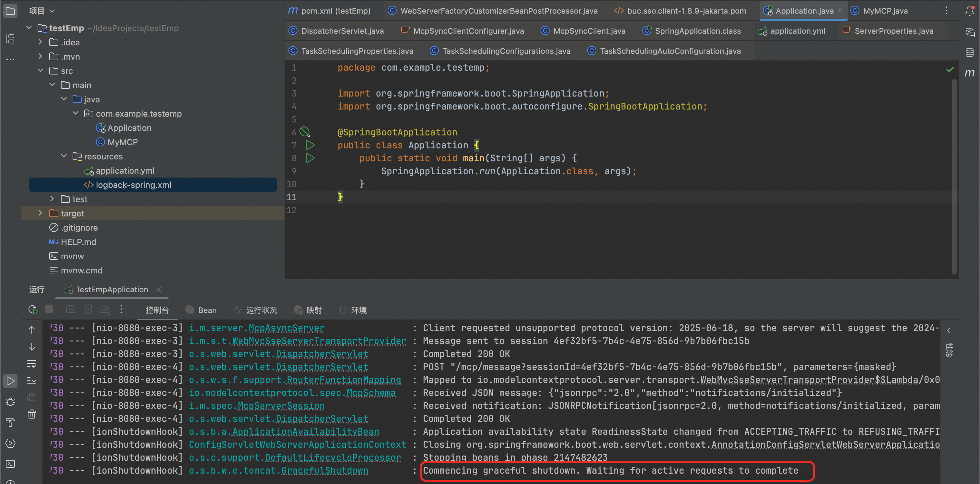Open the AI Assistant swirl icon

[969, 32]
